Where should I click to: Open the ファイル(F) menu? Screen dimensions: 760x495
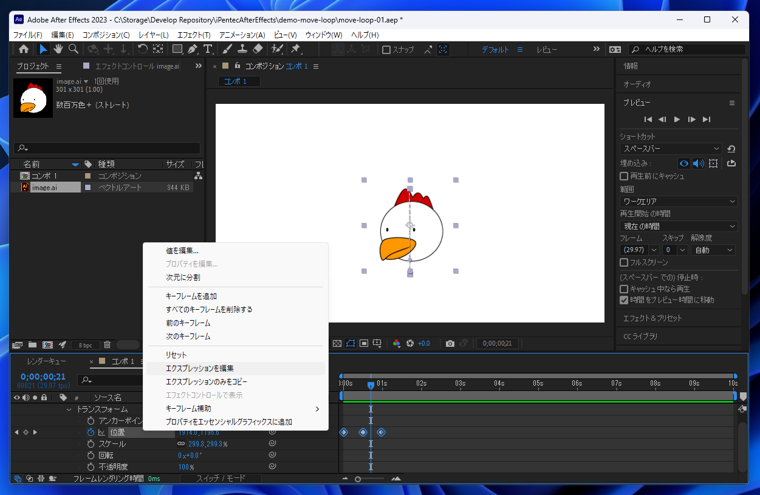(x=27, y=35)
